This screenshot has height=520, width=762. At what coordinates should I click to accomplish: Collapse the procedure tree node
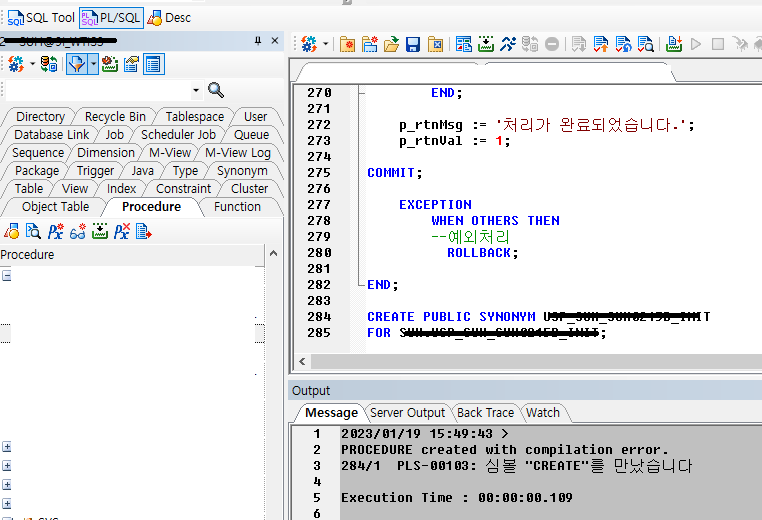coord(6,275)
